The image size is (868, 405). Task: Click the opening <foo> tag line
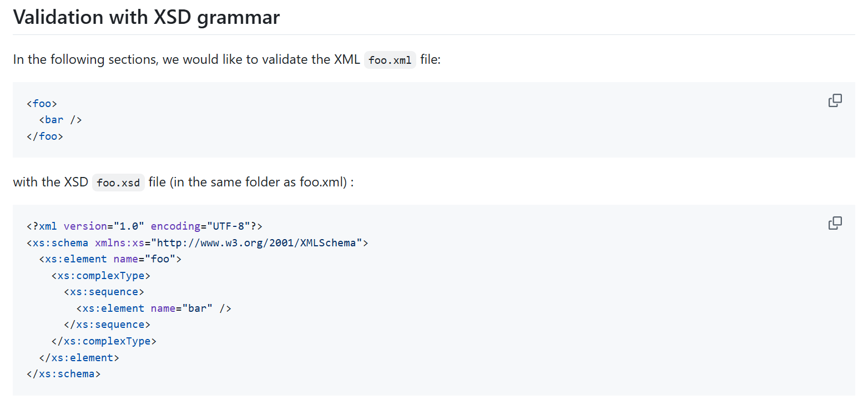42,103
